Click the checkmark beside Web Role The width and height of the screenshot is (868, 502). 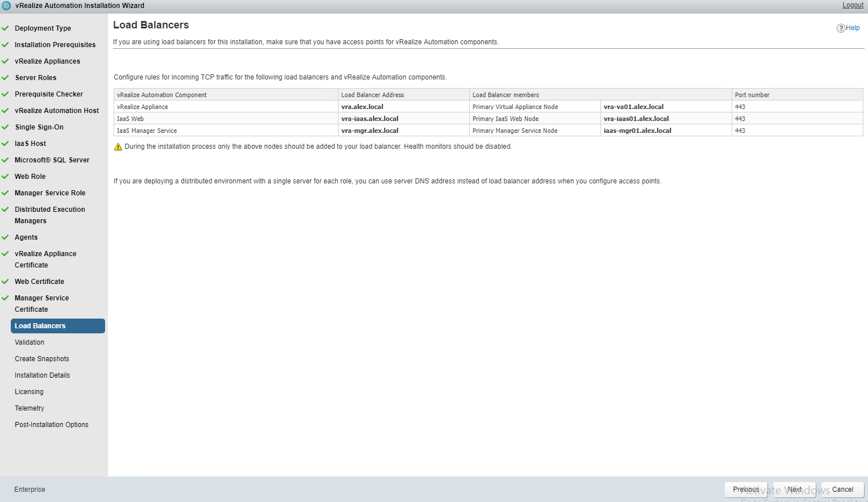click(5, 176)
